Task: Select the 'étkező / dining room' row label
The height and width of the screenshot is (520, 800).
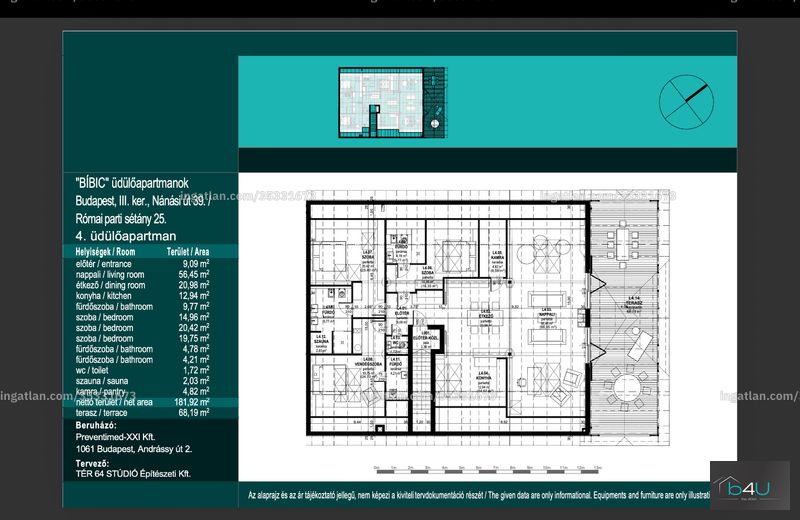Action: (110, 285)
